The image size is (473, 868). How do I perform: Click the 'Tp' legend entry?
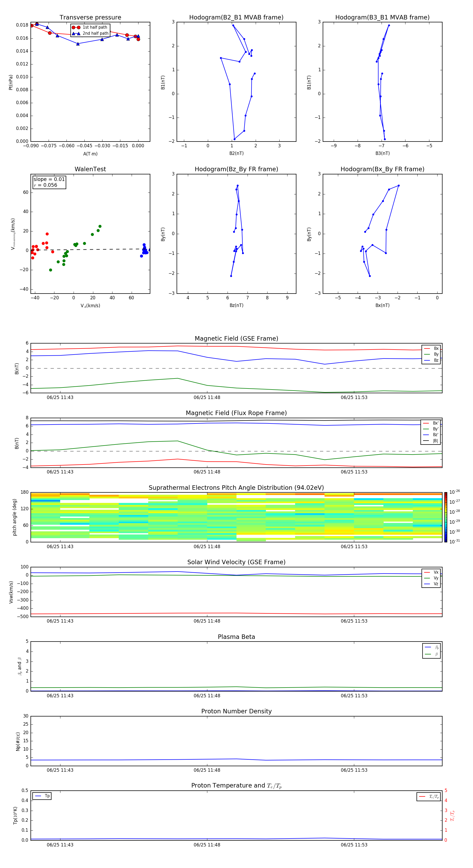pos(42,796)
